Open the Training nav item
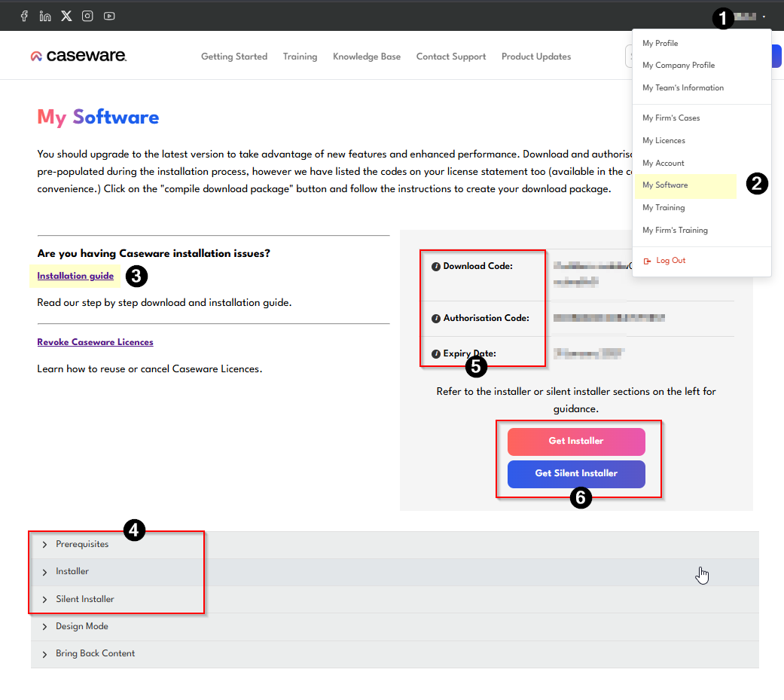The width and height of the screenshot is (784, 700). (300, 57)
